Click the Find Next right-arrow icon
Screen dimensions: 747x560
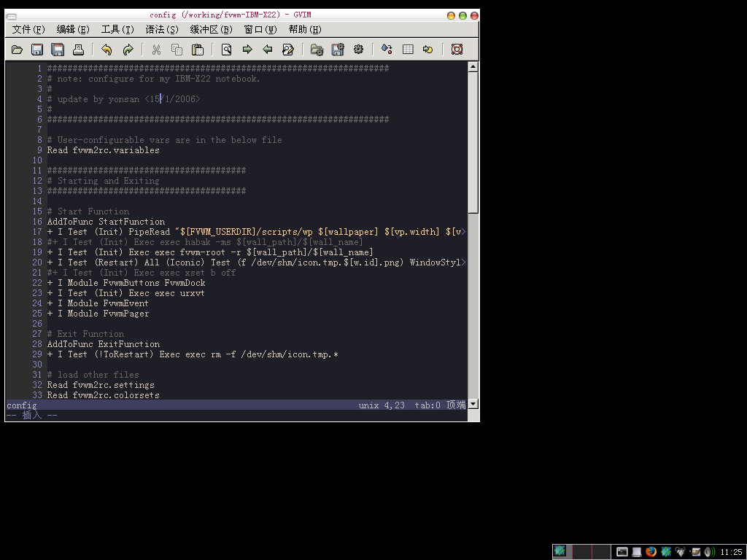click(x=247, y=50)
